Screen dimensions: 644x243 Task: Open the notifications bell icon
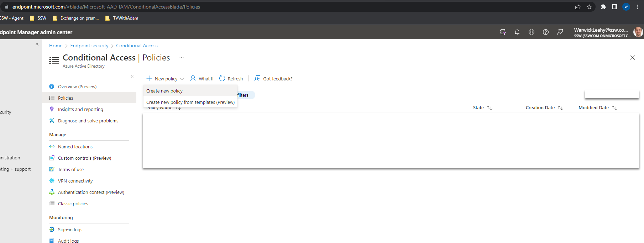(x=517, y=32)
